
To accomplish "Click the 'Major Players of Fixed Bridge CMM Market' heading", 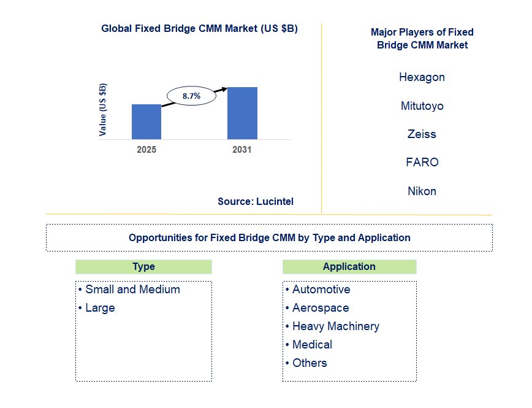I will click(x=422, y=39).
